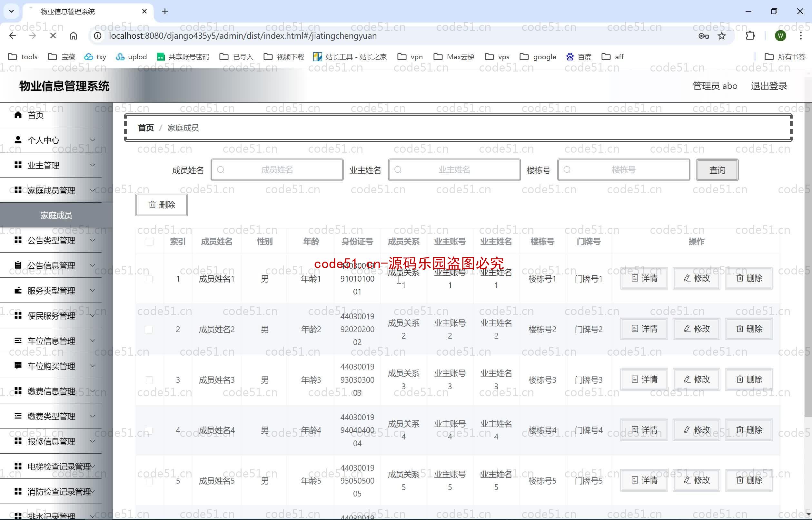Click the bulk 删除 button above the table
The height and width of the screenshot is (520, 812).
coord(162,205)
